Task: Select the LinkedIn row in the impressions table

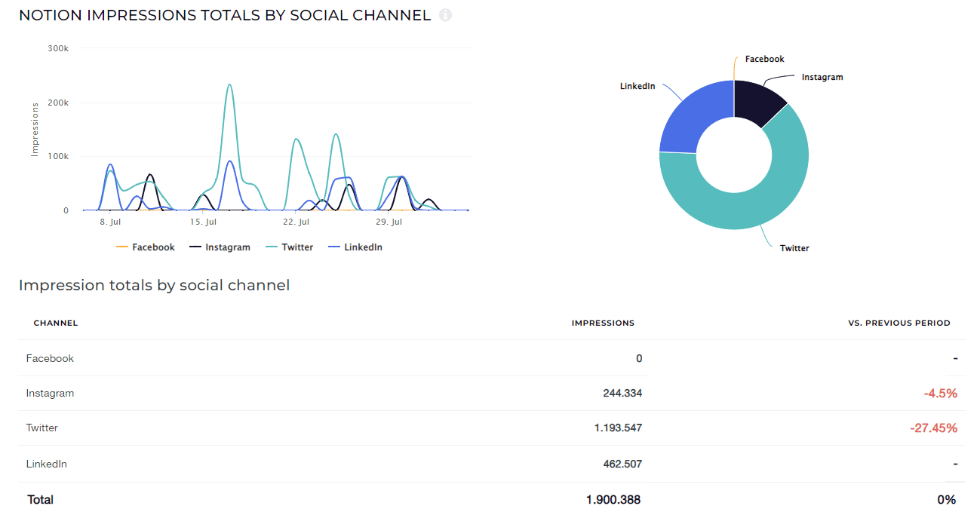Action: coord(47,464)
